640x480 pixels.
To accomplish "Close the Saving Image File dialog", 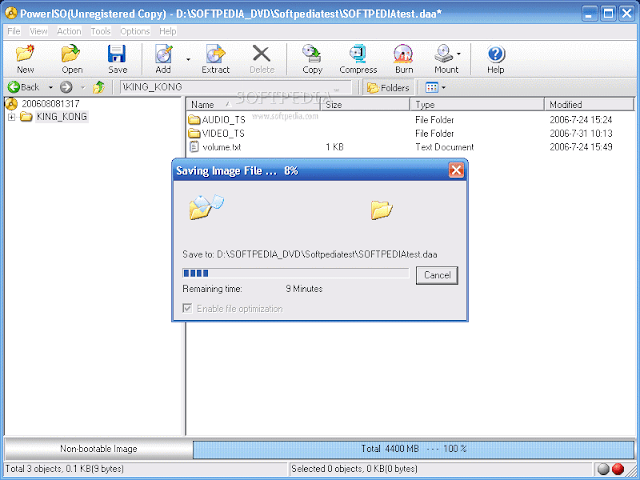I will pos(456,171).
